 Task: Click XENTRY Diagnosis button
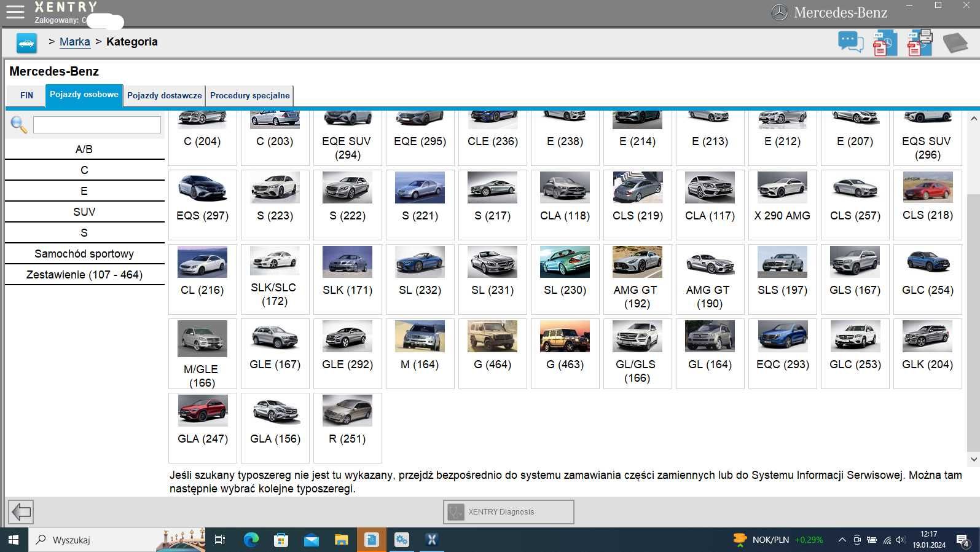[509, 511]
